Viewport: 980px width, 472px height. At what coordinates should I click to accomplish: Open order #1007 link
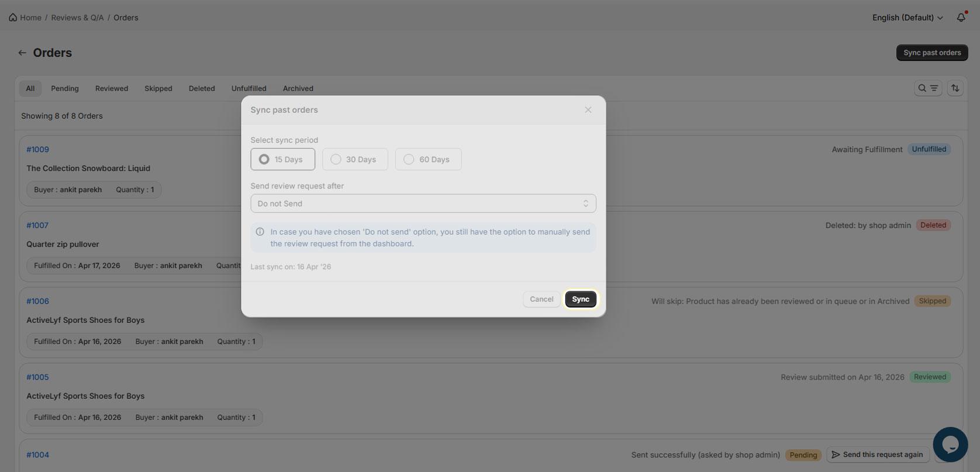click(37, 225)
